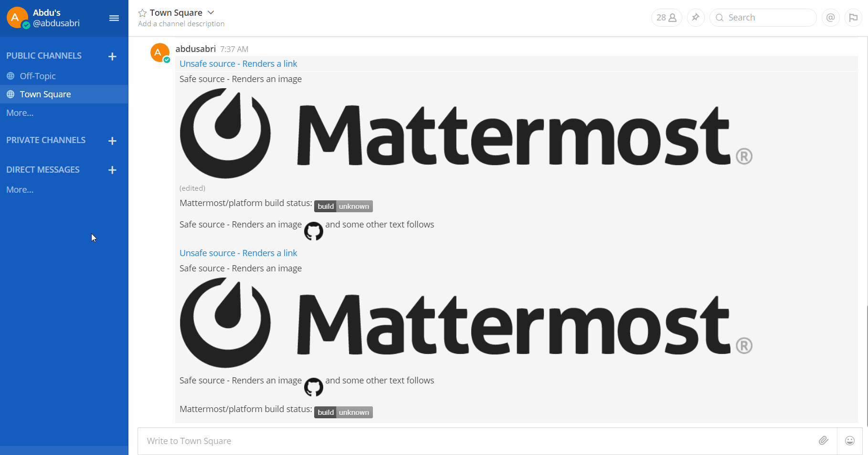Open abdusabri's profile picture

click(x=160, y=52)
